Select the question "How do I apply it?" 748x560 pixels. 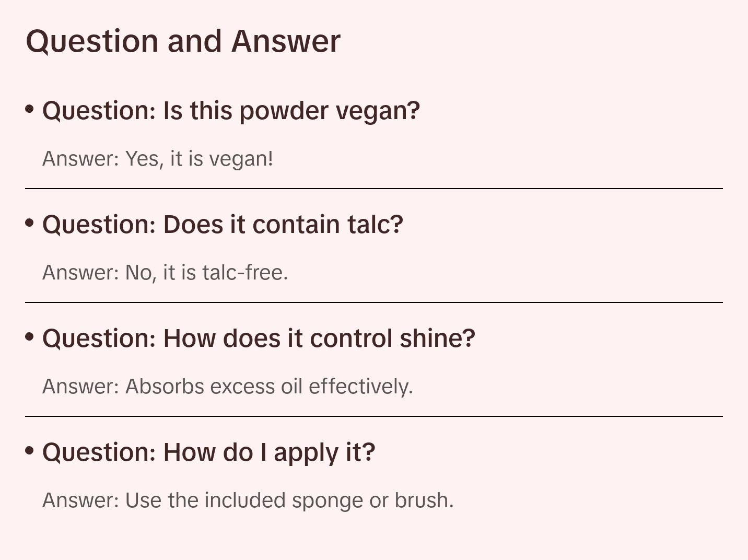click(x=208, y=452)
